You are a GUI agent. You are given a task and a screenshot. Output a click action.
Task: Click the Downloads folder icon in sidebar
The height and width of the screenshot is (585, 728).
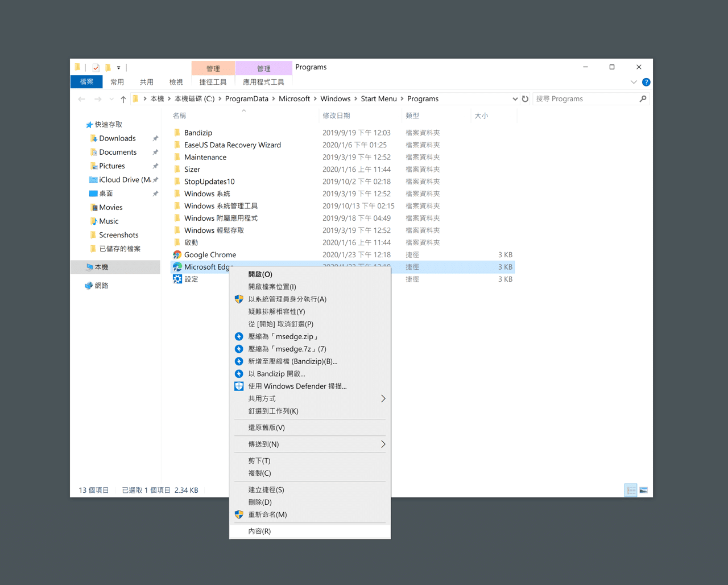[94, 138]
